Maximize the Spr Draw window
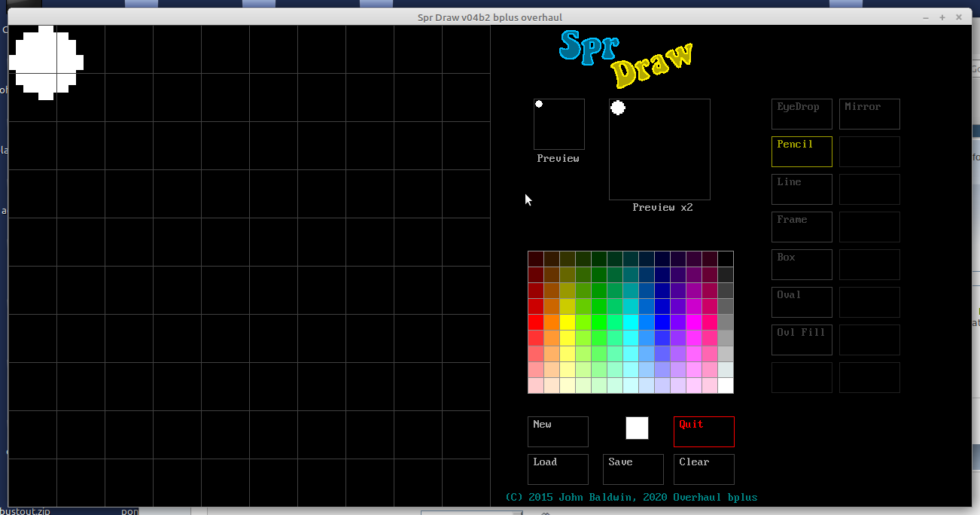Screen dimensions: 980x515 tap(942, 17)
